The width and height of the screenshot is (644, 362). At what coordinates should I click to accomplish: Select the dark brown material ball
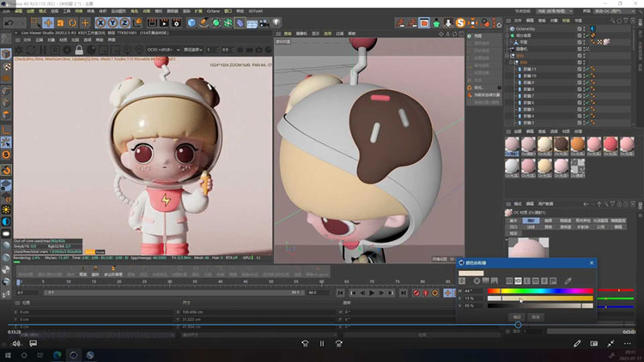click(x=561, y=142)
